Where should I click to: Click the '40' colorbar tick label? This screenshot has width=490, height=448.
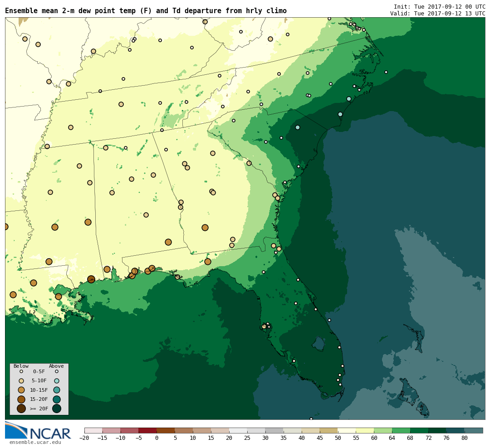click(302, 438)
